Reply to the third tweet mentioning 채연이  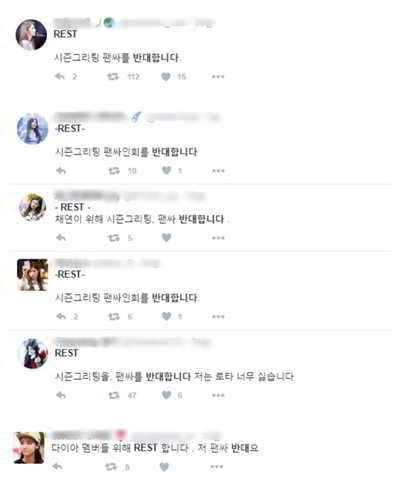[61, 238]
